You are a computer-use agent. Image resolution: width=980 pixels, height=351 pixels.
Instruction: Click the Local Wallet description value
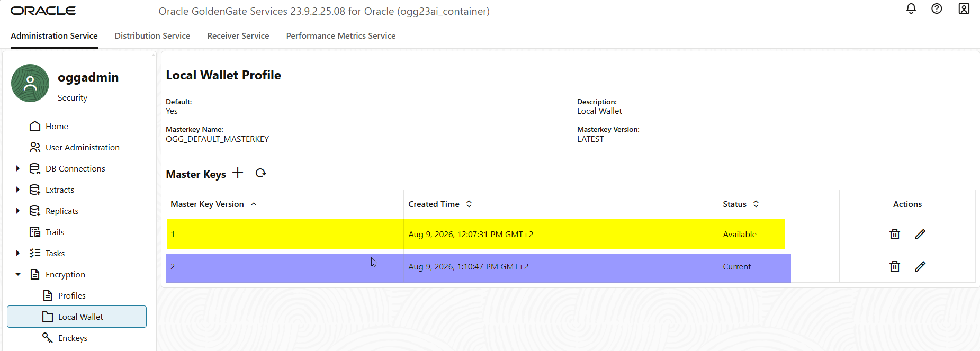pos(599,111)
